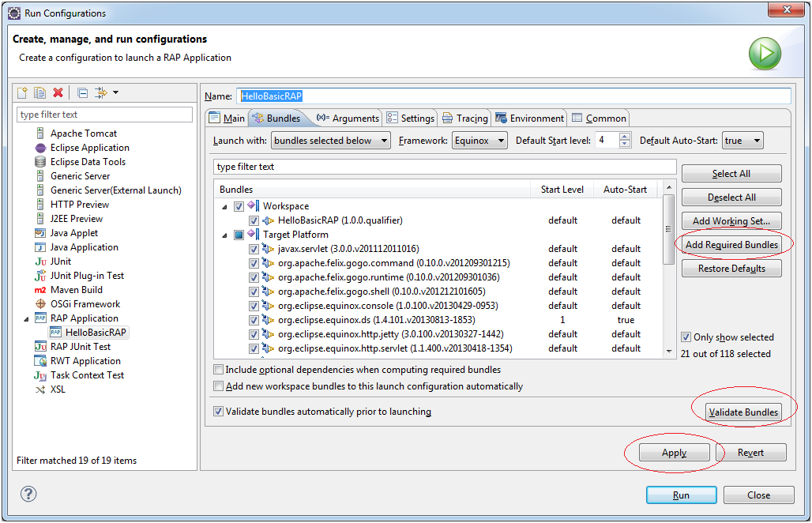This screenshot has height=523, width=812.
Task: Open the Default Auto-Start dropdown
Action: (742, 141)
